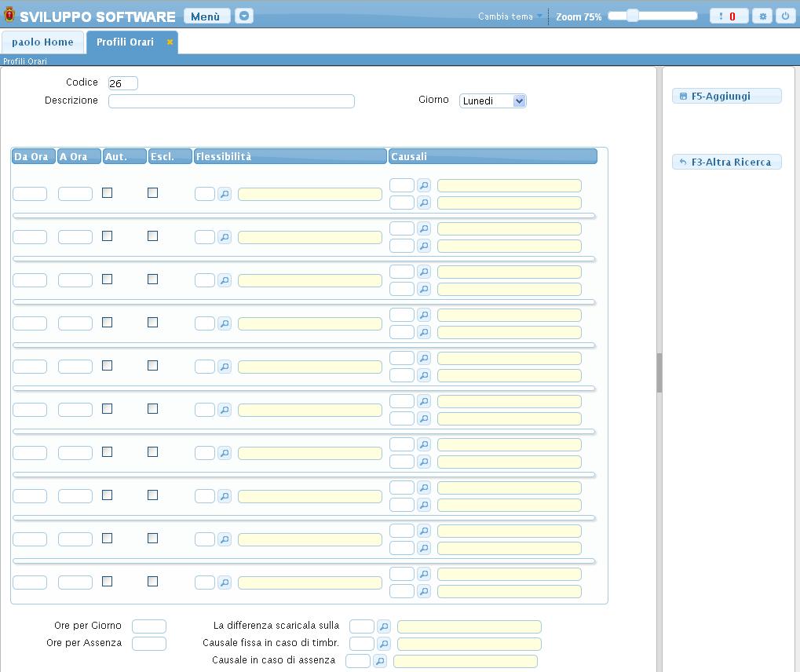Tick the Escl. checkbox in first row
800x672 pixels.
pos(153,192)
